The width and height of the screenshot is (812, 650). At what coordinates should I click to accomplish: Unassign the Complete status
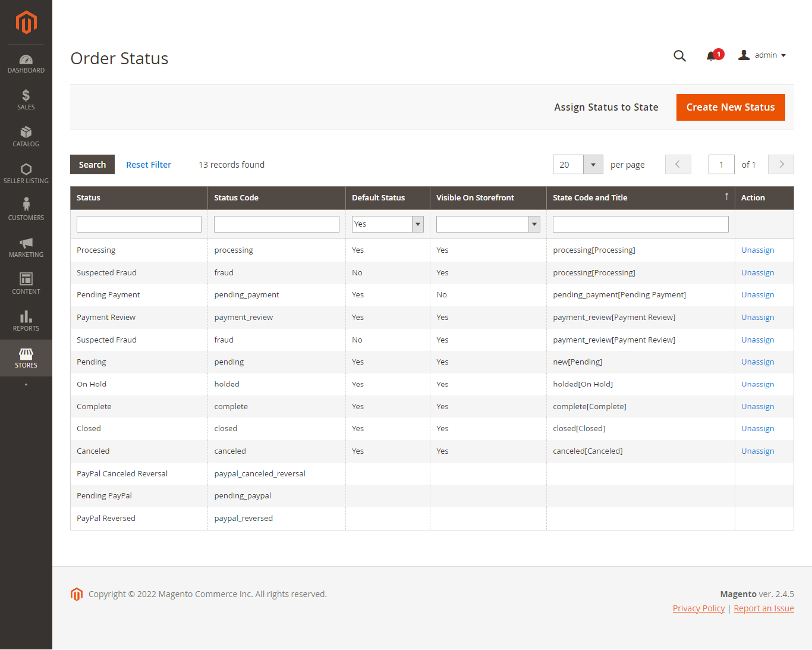point(757,406)
